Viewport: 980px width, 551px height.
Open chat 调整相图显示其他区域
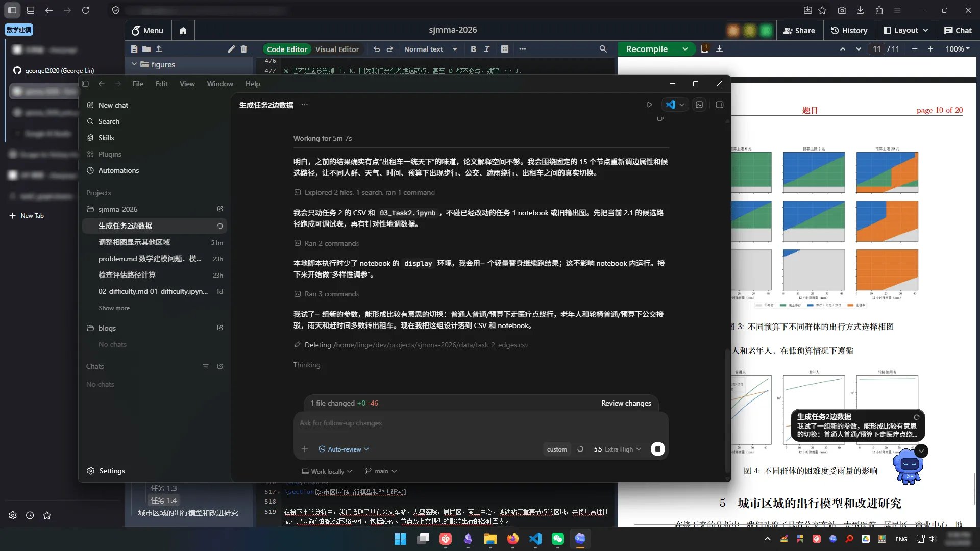coord(155,242)
